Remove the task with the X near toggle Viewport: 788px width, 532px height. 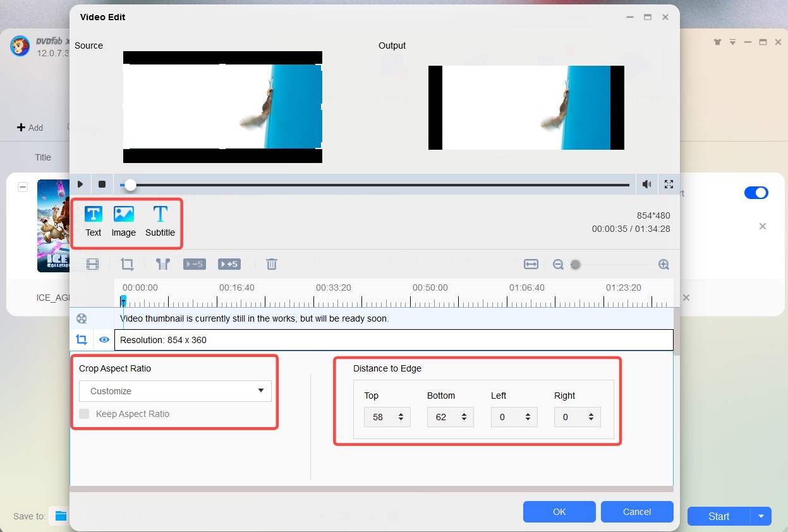[763, 226]
